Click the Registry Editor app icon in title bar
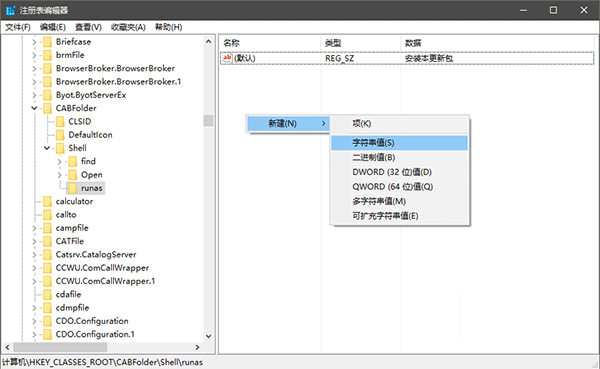Viewport: 600px width, 369px height. pyautogui.click(x=10, y=10)
